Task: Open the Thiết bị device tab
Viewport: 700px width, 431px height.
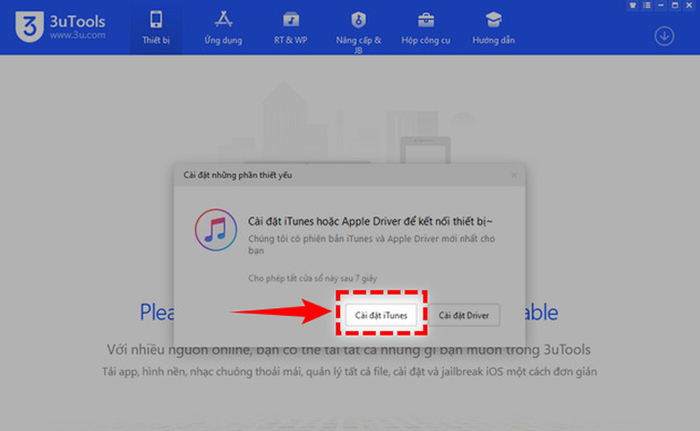Action: tap(156, 28)
